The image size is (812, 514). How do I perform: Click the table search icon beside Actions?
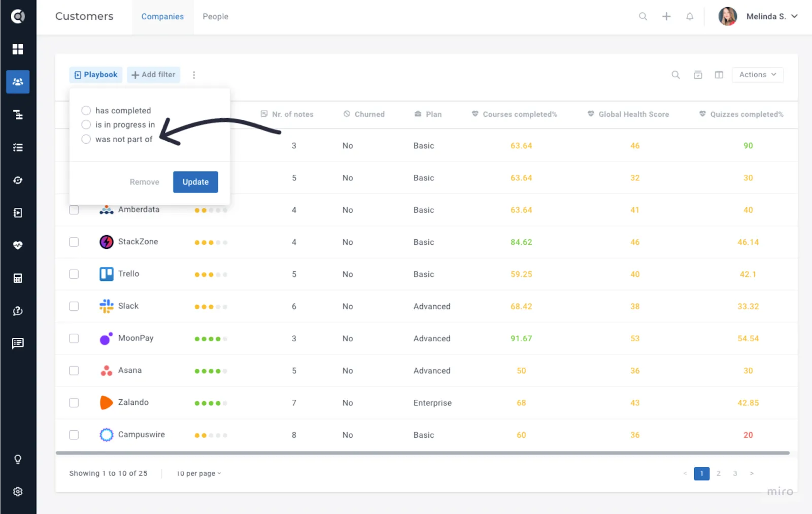click(x=676, y=75)
